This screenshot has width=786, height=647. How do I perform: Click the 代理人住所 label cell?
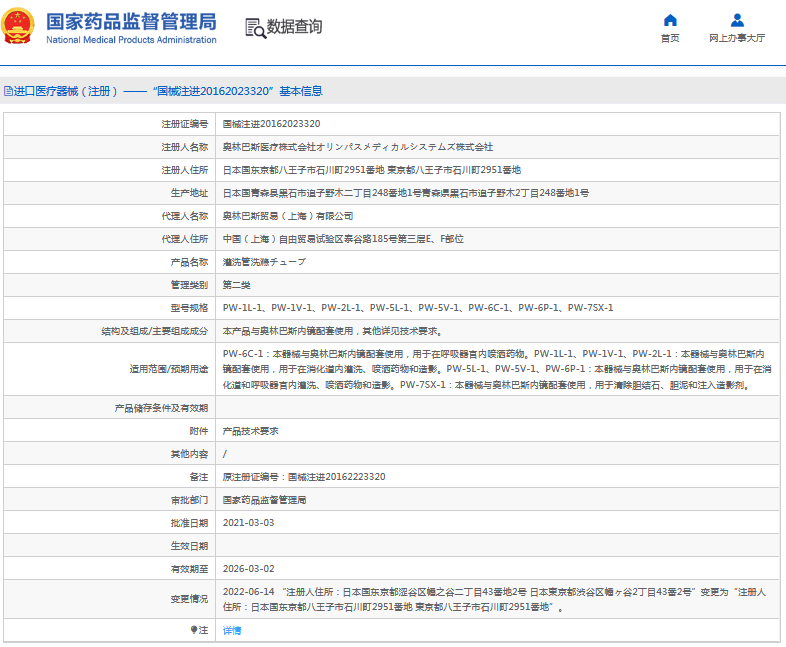(x=109, y=239)
